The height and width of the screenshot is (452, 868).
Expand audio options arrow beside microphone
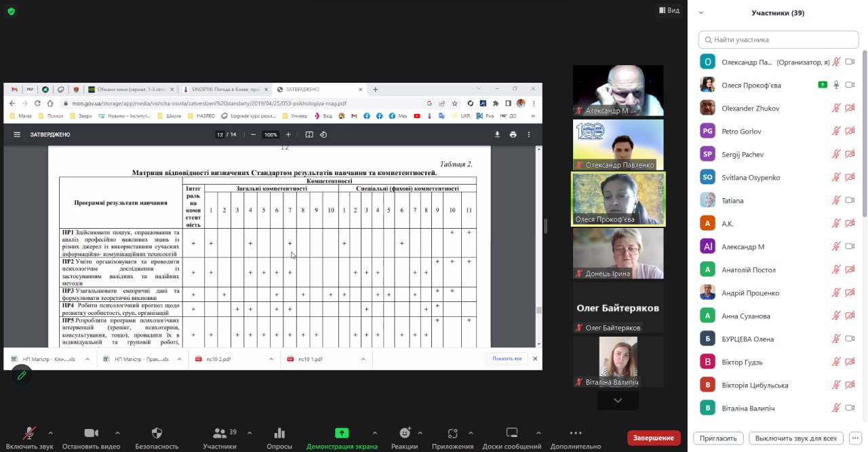tap(50, 433)
